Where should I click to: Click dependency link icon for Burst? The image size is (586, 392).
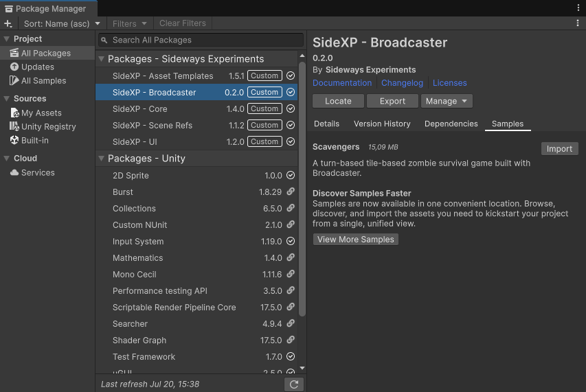click(291, 192)
